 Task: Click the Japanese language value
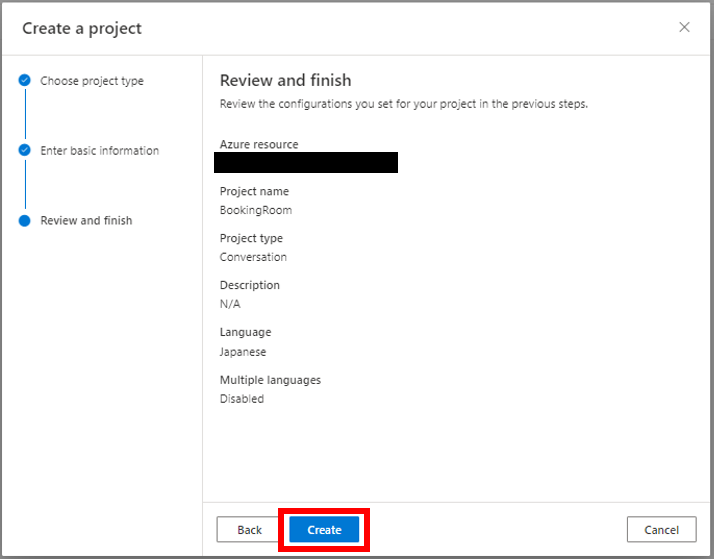[x=243, y=352]
